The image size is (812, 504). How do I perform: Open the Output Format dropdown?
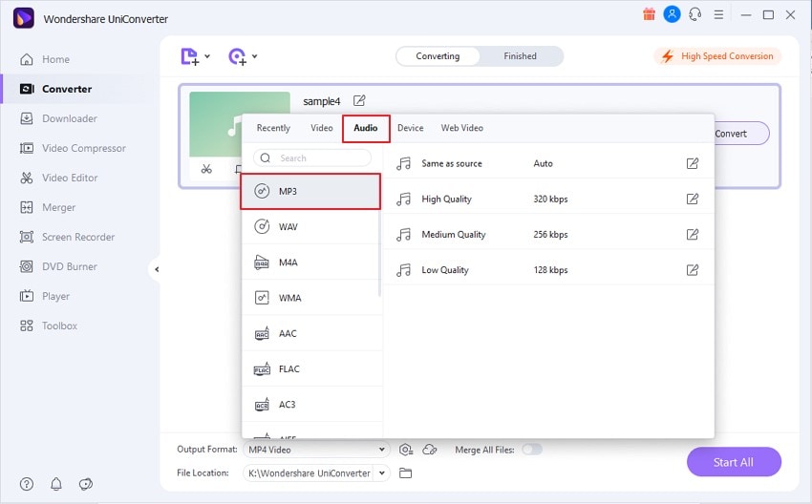pos(316,450)
